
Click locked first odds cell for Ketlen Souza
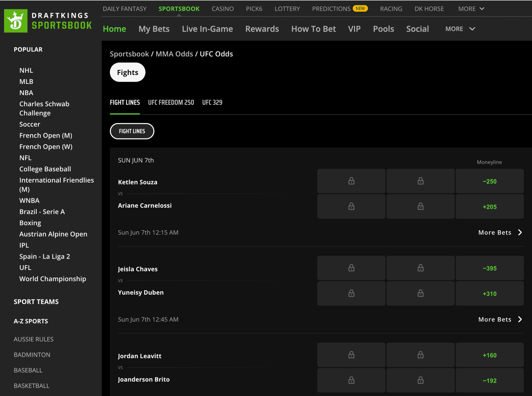(x=351, y=181)
